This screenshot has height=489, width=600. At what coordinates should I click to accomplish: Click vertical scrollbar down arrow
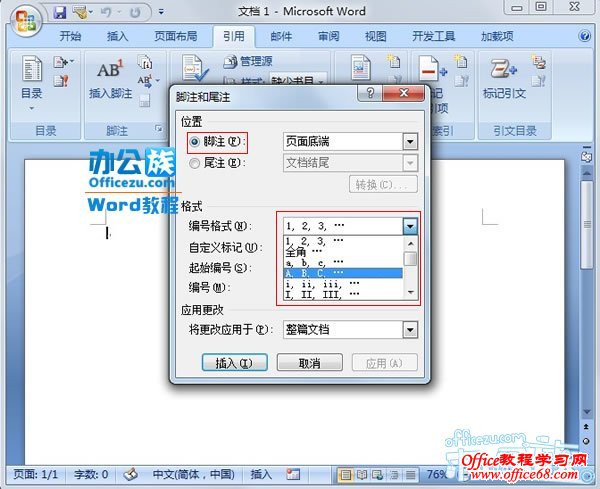point(586,412)
